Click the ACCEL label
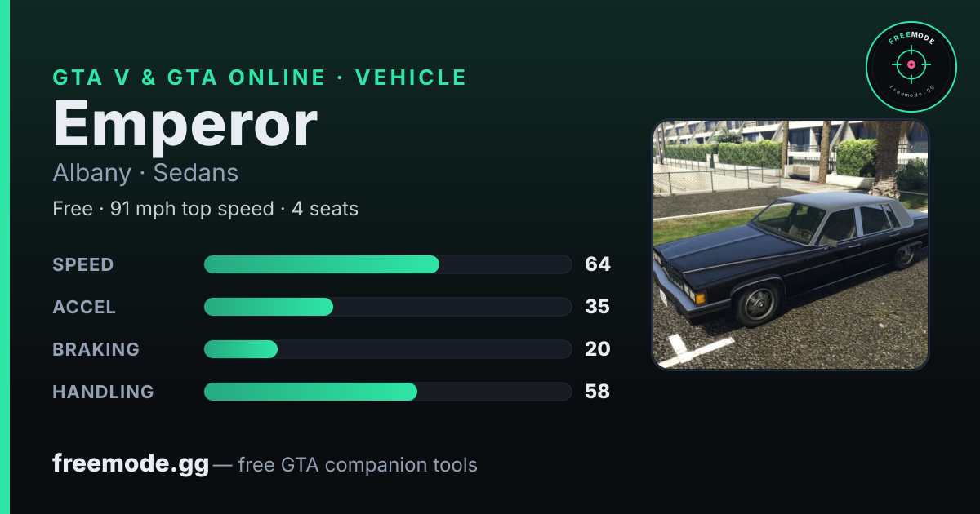 [84, 307]
